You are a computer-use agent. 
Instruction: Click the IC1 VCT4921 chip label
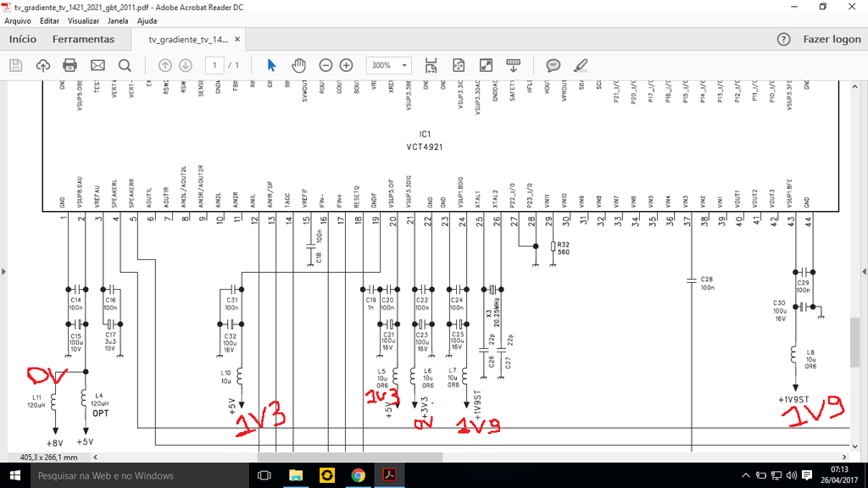coord(425,141)
